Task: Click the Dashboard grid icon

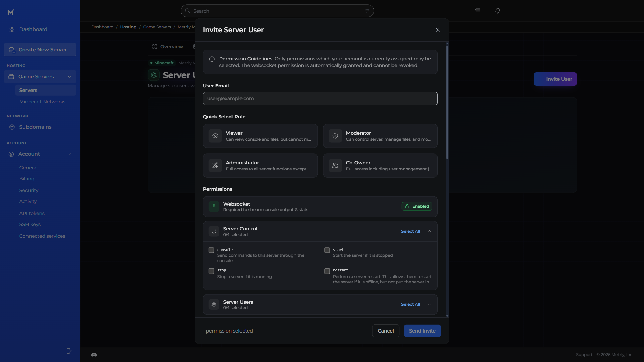Action: 12,29
